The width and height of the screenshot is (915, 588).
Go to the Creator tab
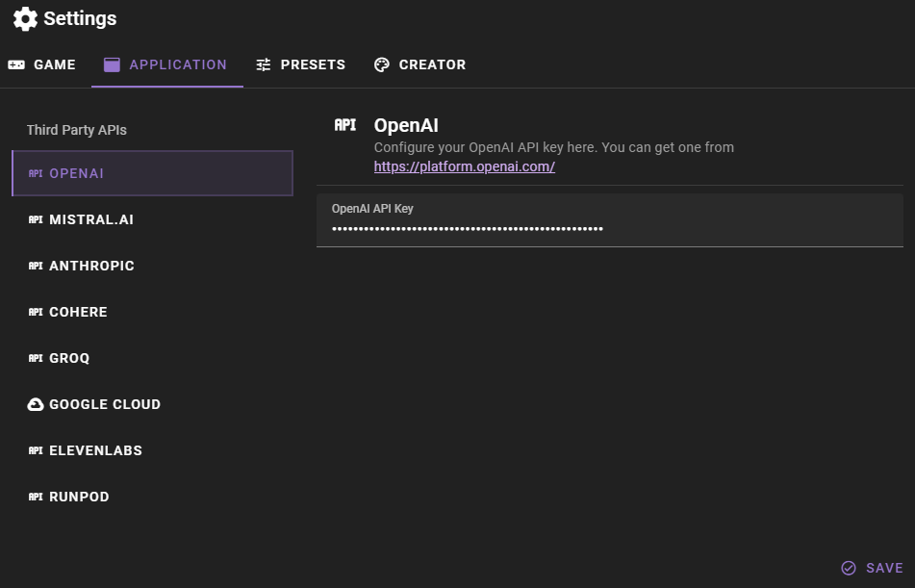tap(419, 64)
